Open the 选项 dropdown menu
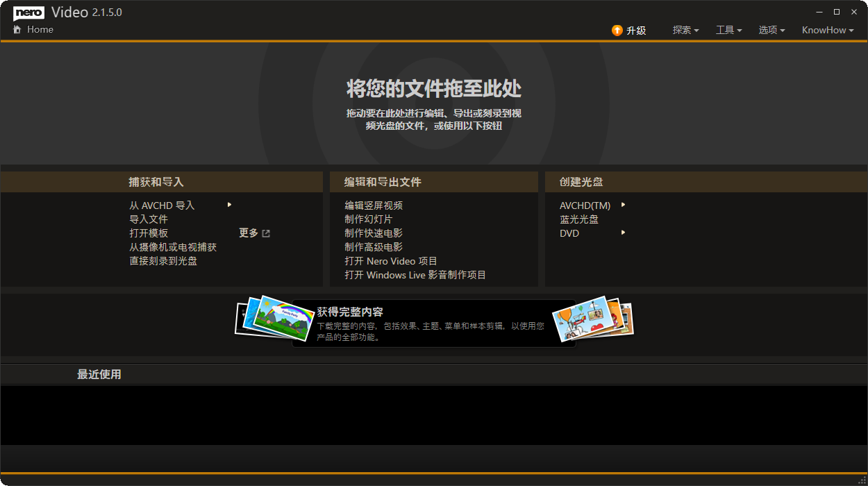This screenshot has height=486, width=868. click(771, 30)
